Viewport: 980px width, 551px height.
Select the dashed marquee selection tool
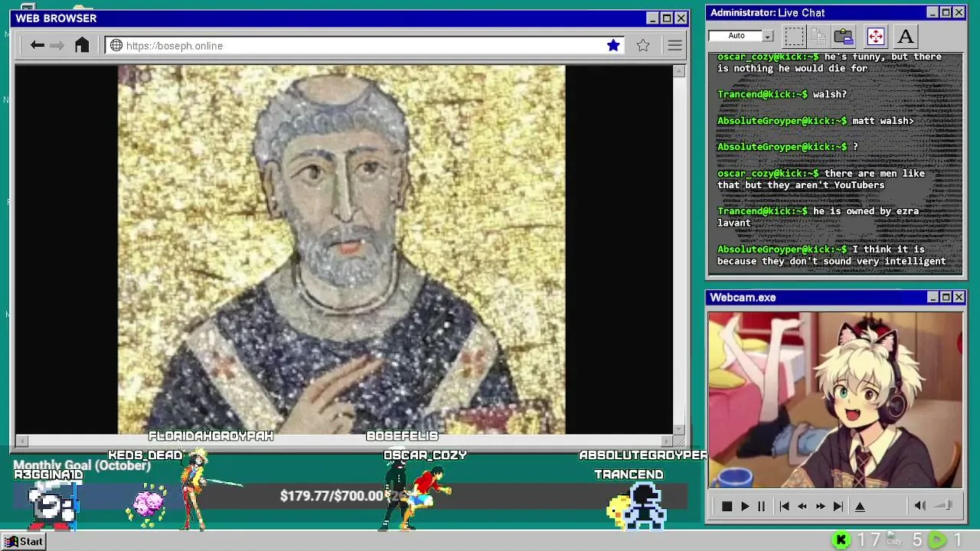tap(794, 36)
